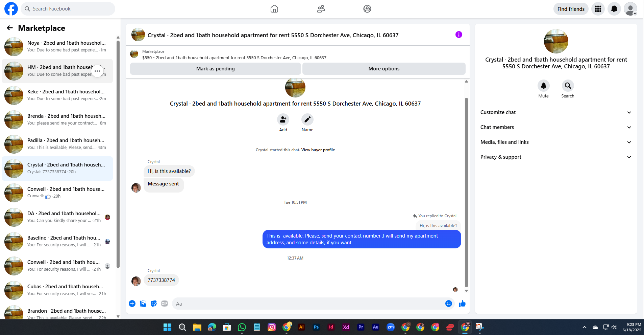Viewport: 644px width, 335px height.
Task: Expand the Customize chat section
Action: [556, 112]
